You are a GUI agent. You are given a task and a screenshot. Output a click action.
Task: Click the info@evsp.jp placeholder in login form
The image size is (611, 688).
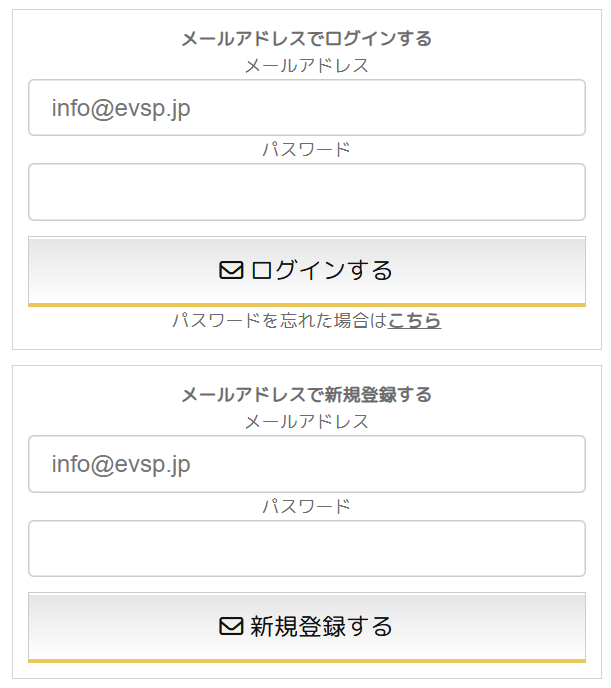click(121, 108)
